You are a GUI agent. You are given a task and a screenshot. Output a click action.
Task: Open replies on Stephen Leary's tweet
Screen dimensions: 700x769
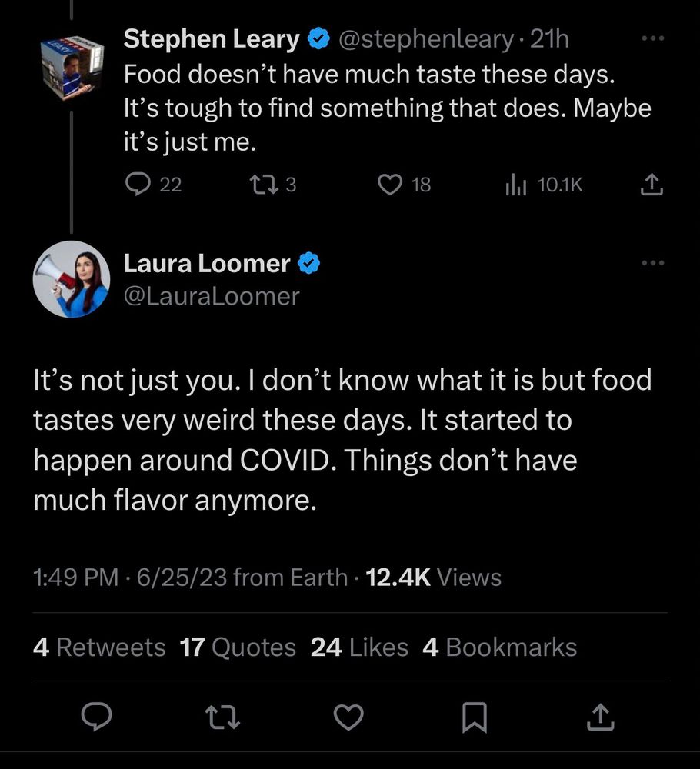coord(153,185)
